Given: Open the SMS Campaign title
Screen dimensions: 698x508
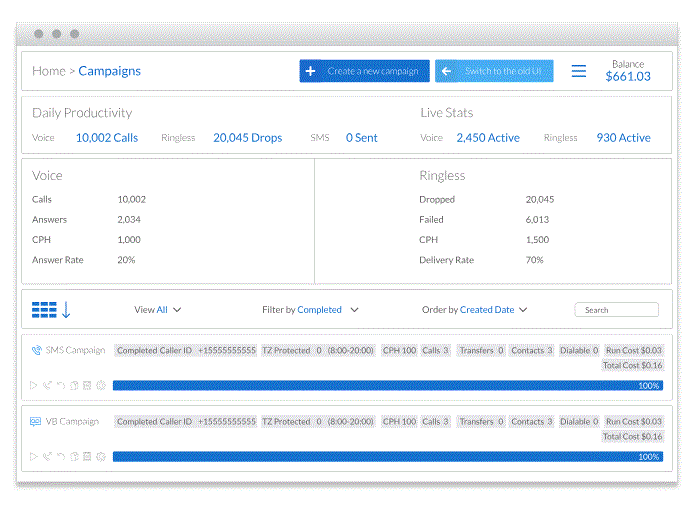Looking at the screenshot, I should (75, 350).
